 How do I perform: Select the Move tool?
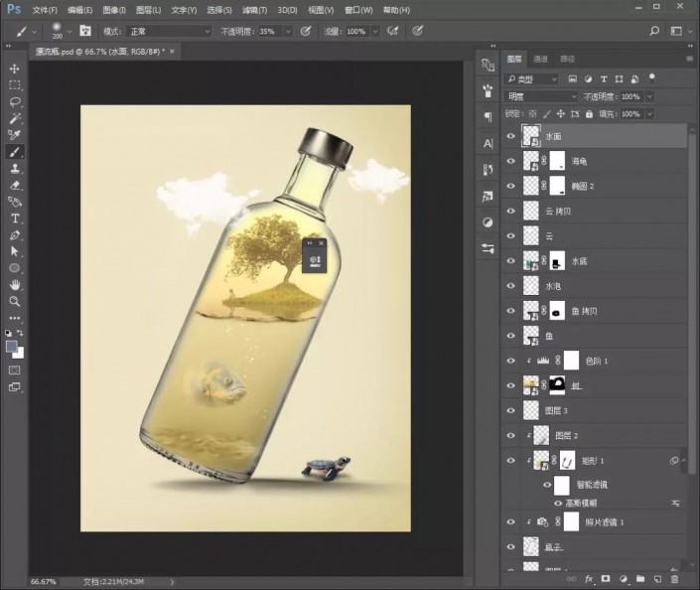click(14, 69)
